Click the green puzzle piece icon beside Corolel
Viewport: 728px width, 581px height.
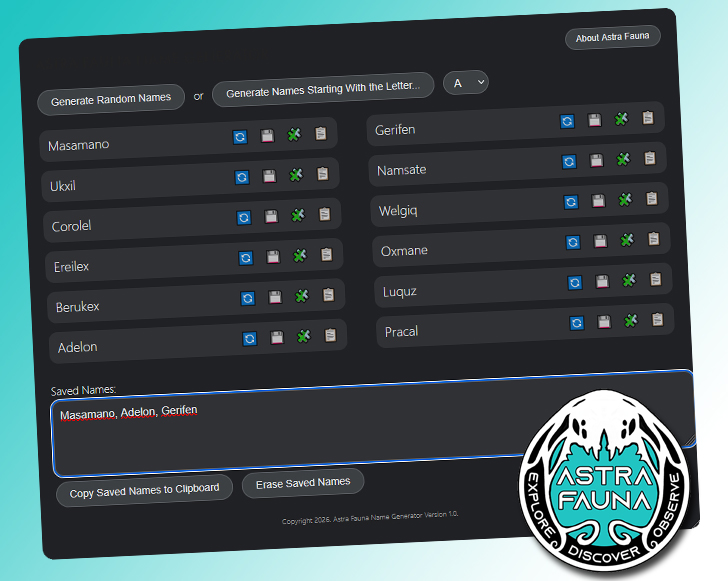[x=297, y=215]
